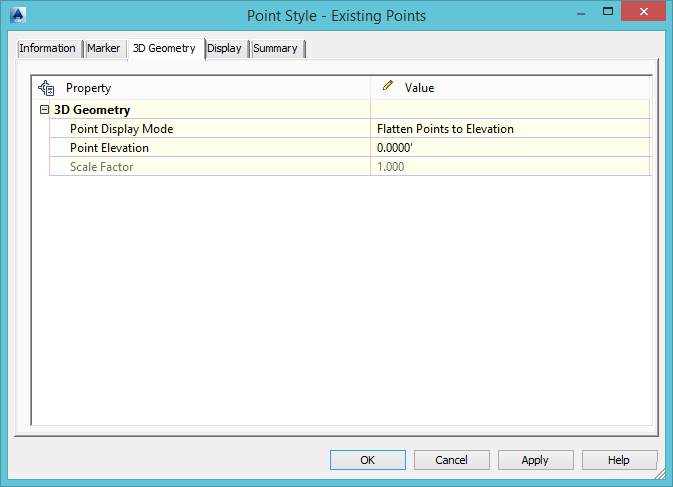Select the Point Display Mode property row
Screen dimensions: 673x487
[350, 129]
